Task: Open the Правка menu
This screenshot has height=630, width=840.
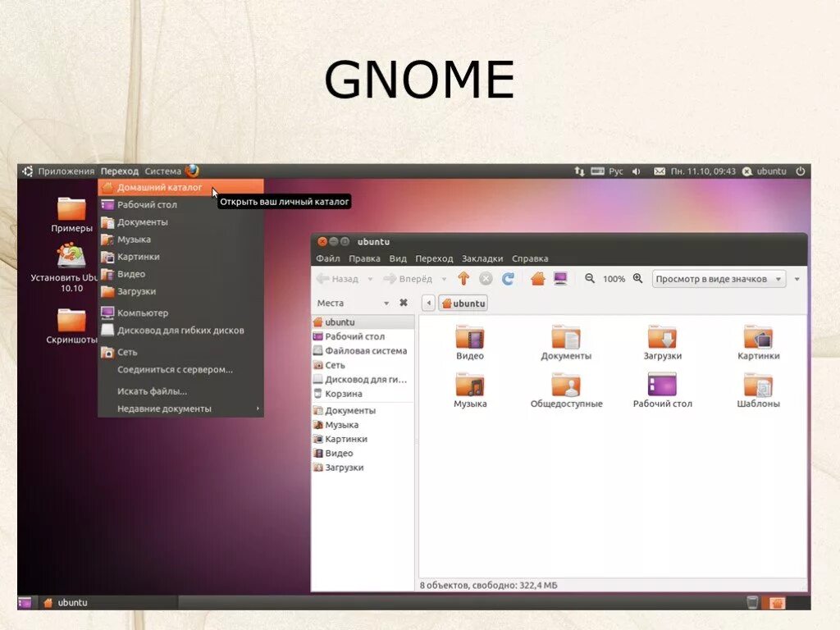Action: tap(364, 258)
